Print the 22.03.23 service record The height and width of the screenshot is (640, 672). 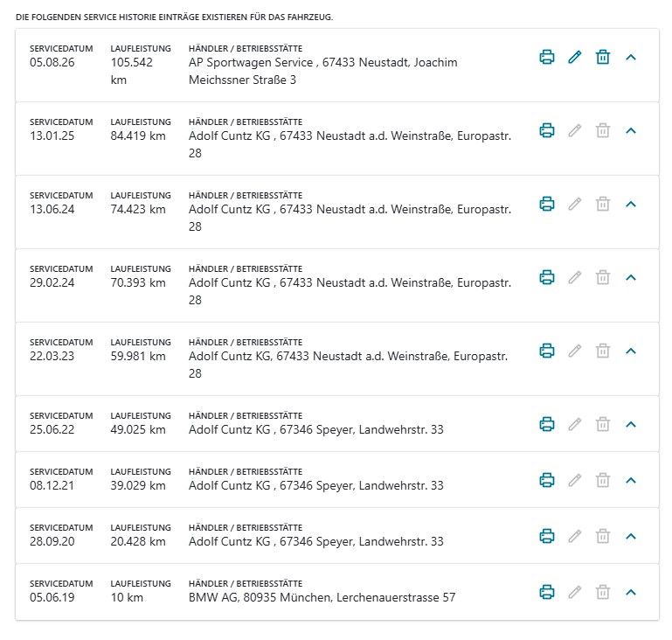pyautogui.click(x=546, y=351)
